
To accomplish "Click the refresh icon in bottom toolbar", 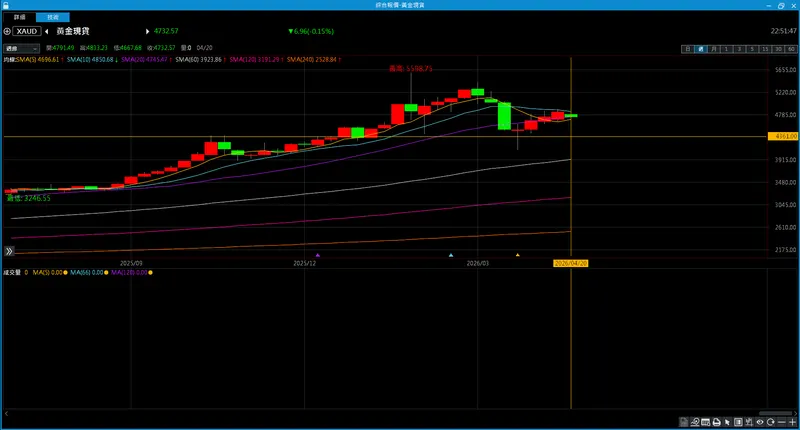I will [771, 422].
